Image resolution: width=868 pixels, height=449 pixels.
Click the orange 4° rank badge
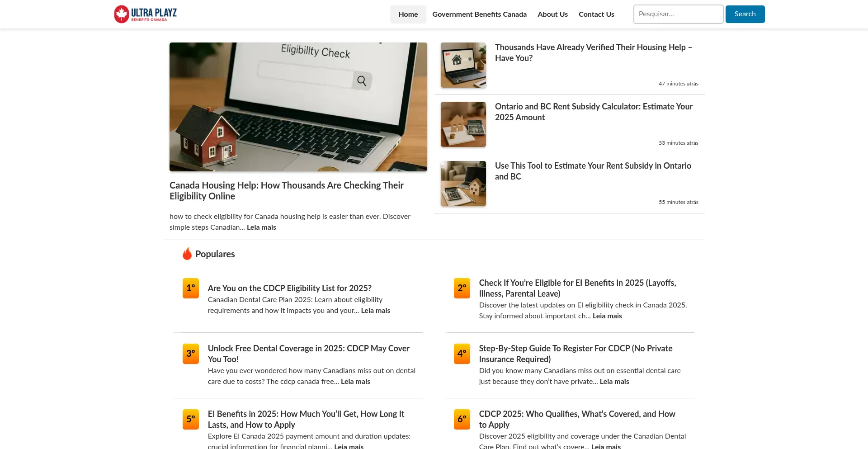(x=462, y=354)
